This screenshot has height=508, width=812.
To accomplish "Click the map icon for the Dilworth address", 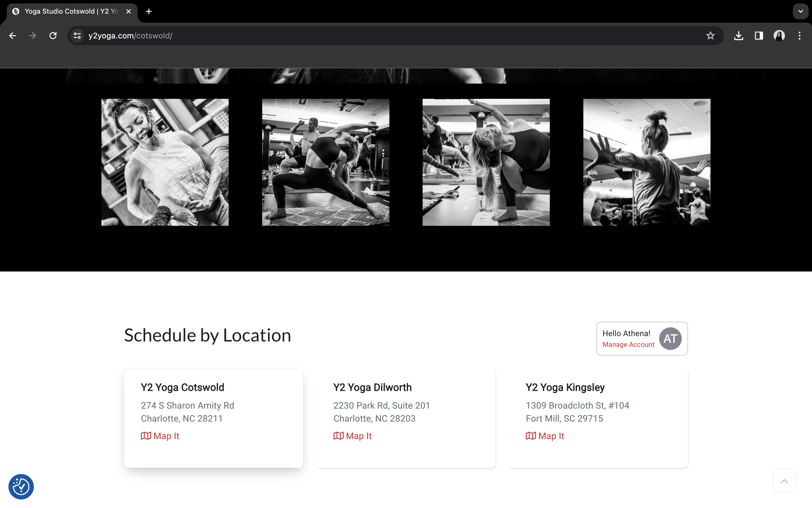I will coord(338,436).
